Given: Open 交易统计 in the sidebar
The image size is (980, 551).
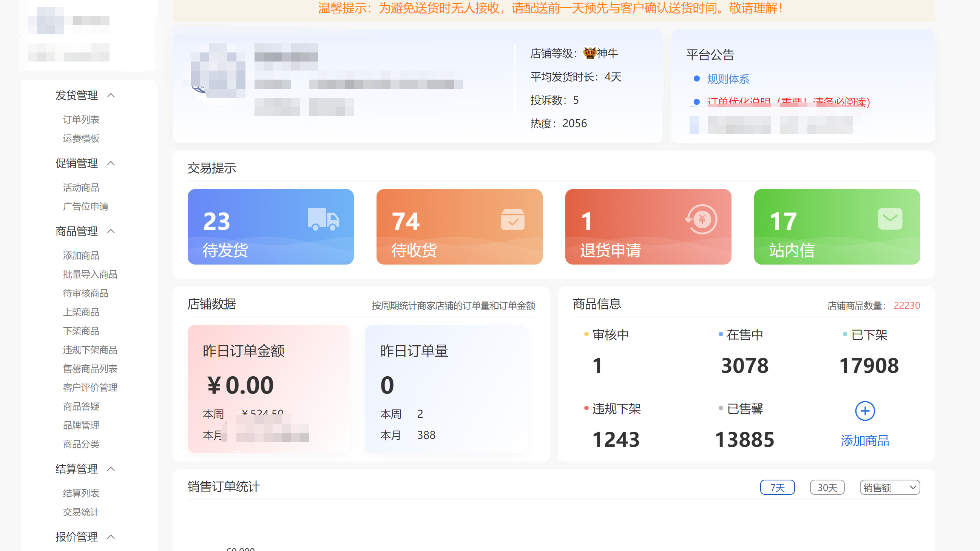Looking at the screenshot, I should pos(81,512).
